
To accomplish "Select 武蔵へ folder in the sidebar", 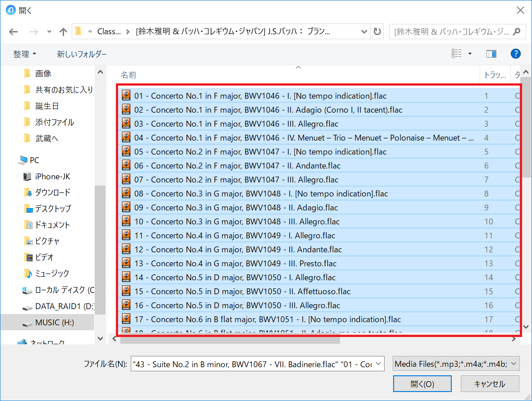I will [47, 139].
